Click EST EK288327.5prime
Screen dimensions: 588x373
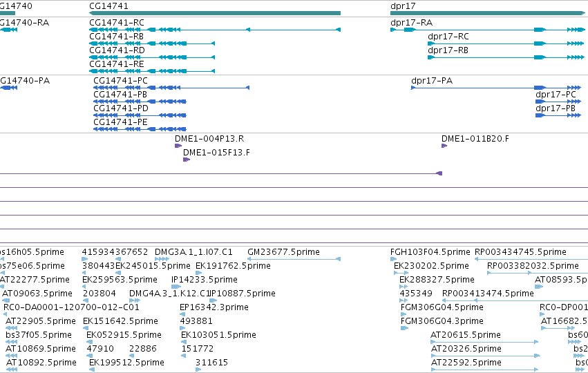437,280
